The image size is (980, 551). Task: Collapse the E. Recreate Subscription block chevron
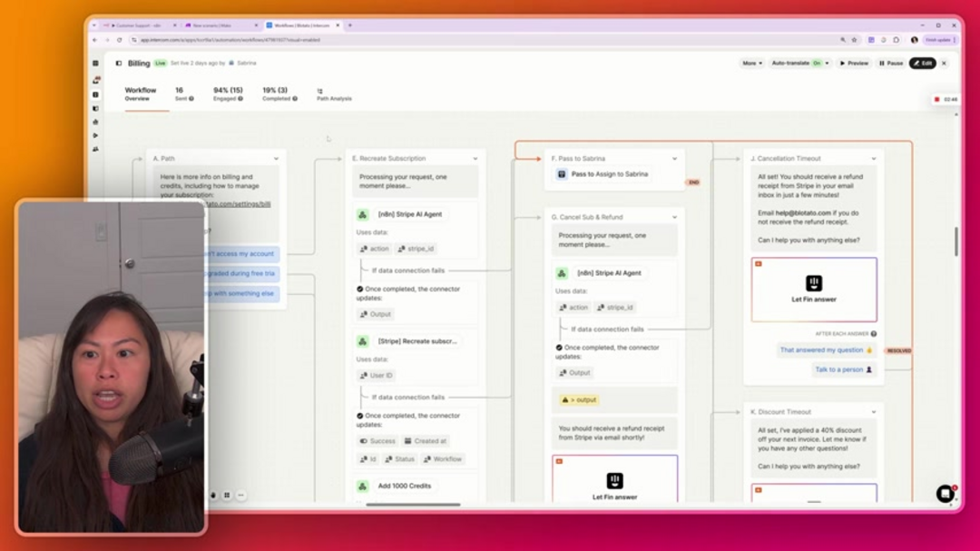click(x=475, y=159)
